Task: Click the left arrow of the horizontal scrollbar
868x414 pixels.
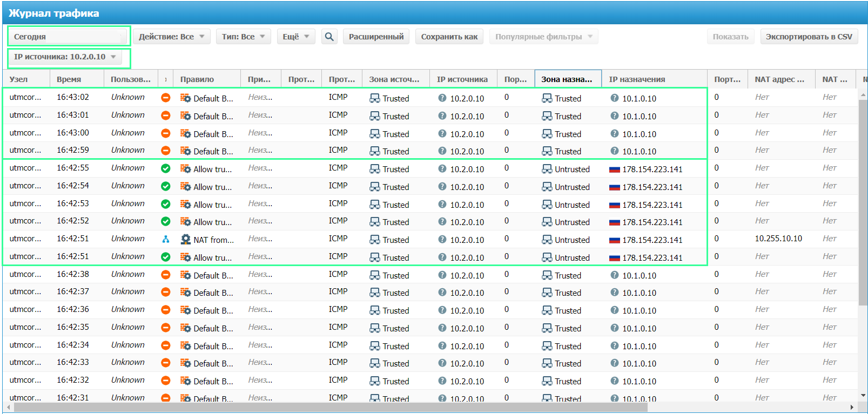Action: (x=8, y=408)
